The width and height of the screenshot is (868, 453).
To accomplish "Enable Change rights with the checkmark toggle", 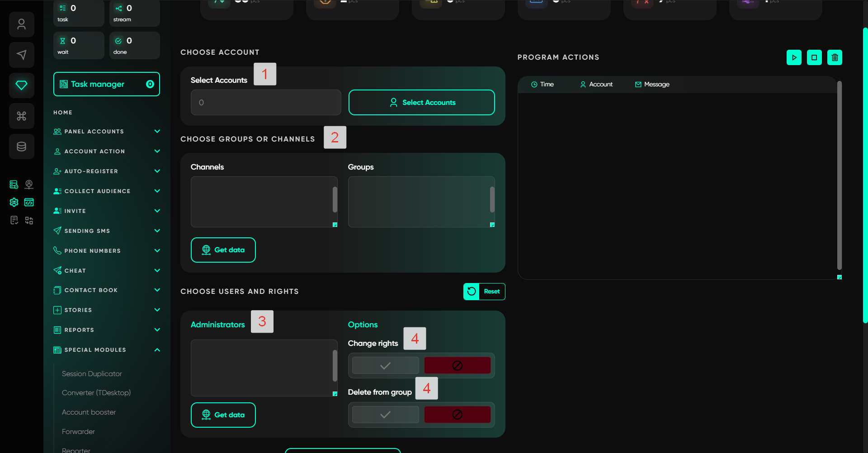I will coord(385,366).
